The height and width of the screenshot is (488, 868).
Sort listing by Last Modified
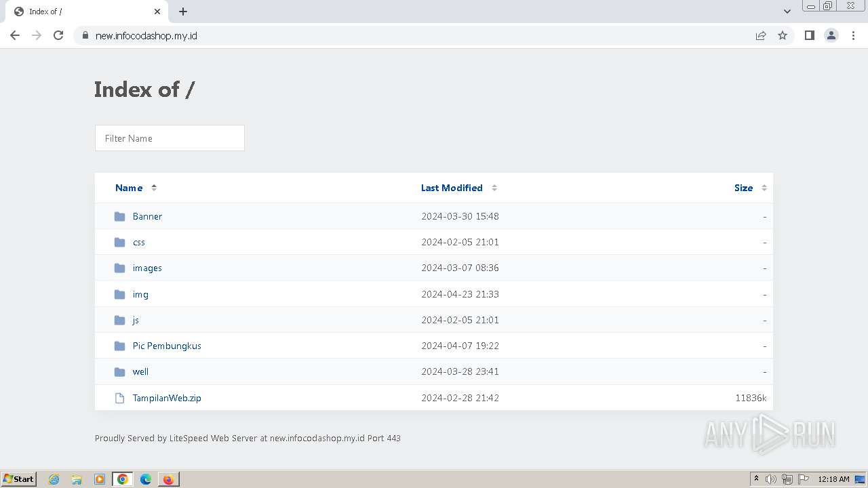(452, 188)
